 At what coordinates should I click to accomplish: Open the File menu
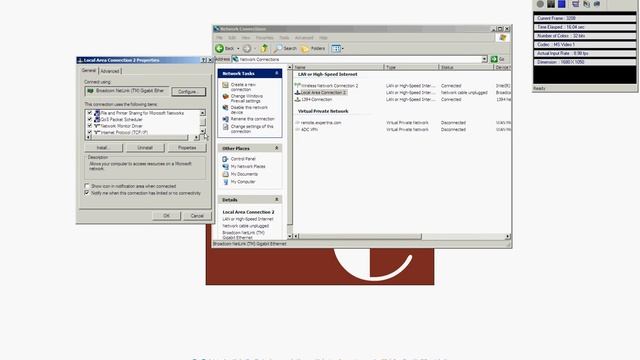coord(220,38)
